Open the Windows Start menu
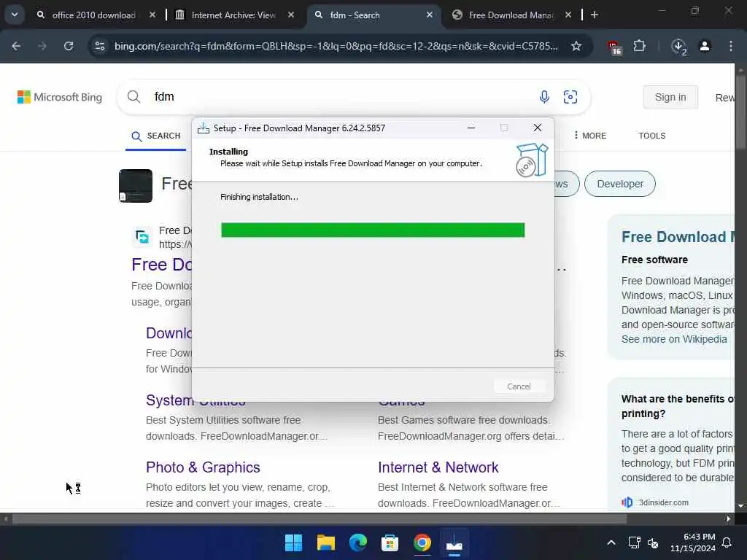Image resolution: width=747 pixels, height=560 pixels. point(293,542)
